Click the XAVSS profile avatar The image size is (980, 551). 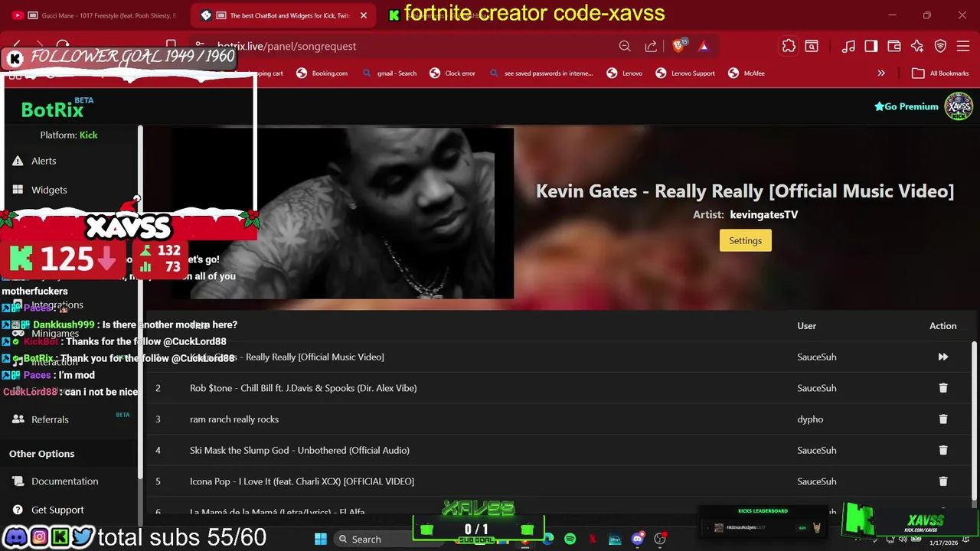point(959,106)
